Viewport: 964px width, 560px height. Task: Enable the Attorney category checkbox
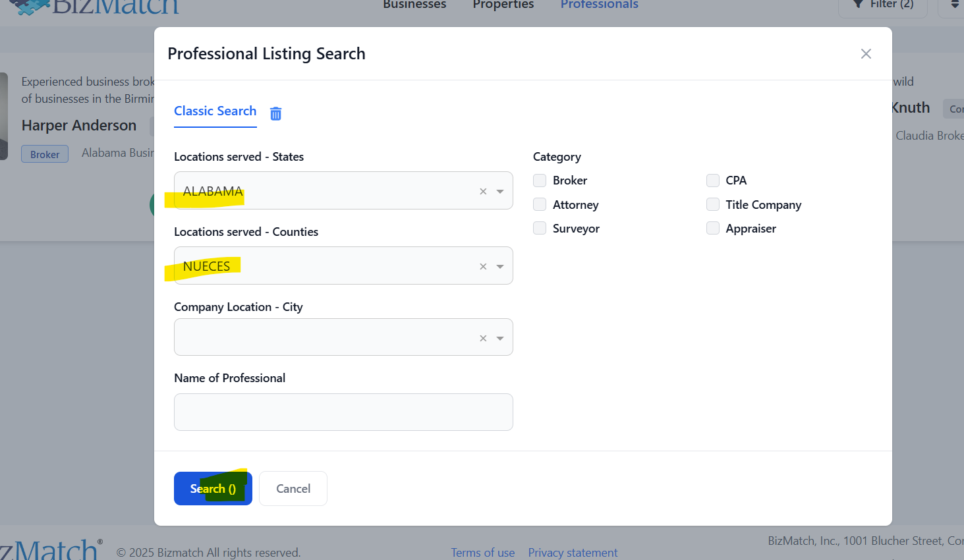(x=540, y=204)
